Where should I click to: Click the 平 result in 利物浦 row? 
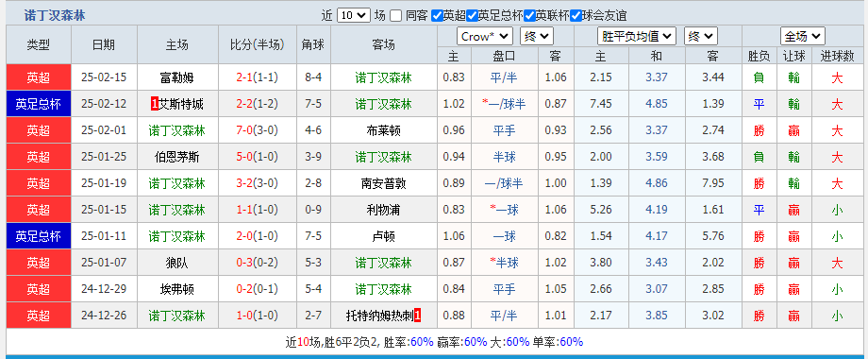(759, 210)
